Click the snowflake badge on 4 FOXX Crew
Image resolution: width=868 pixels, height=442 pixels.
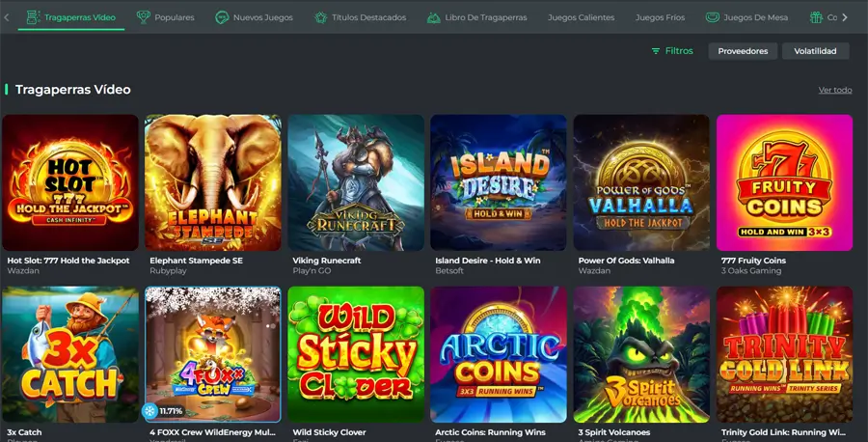(149, 411)
